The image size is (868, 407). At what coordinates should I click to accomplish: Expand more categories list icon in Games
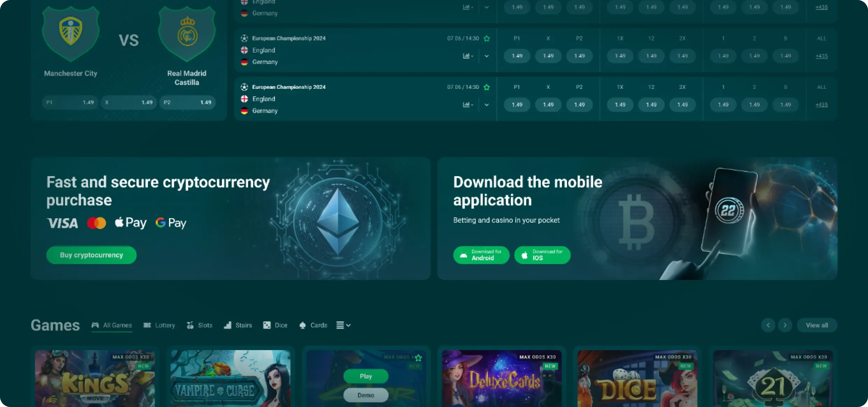point(343,325)
